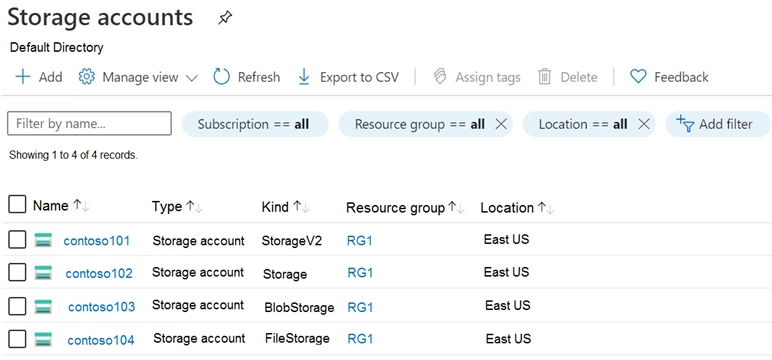This screenshot has width=772, height=360.
Task: Open RG1 link in contoso104 row
Action: point(360,339)
